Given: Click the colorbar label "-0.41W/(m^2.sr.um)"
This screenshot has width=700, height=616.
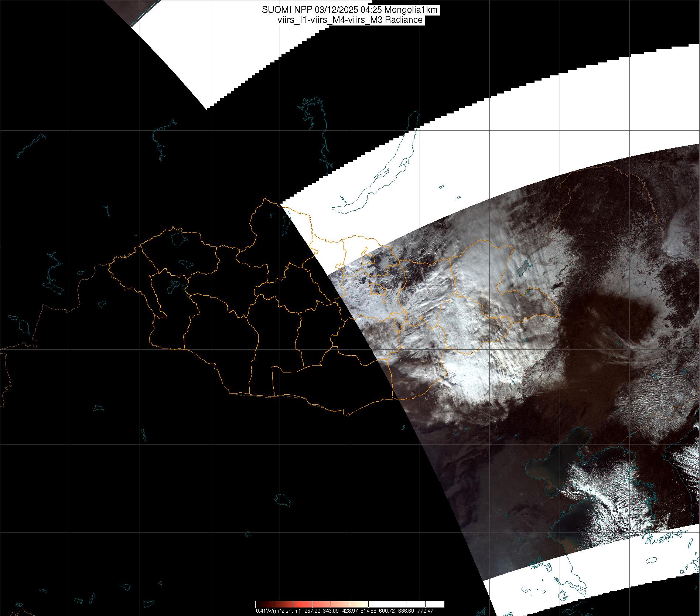Looking at the screenshot, I should (277, 611).
